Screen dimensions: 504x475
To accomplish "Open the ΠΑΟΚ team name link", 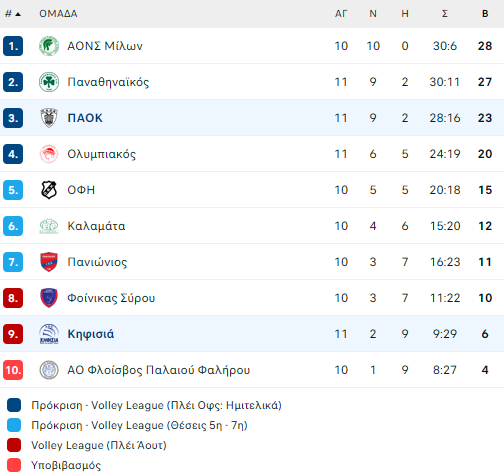I will click(x=85, y=118).
